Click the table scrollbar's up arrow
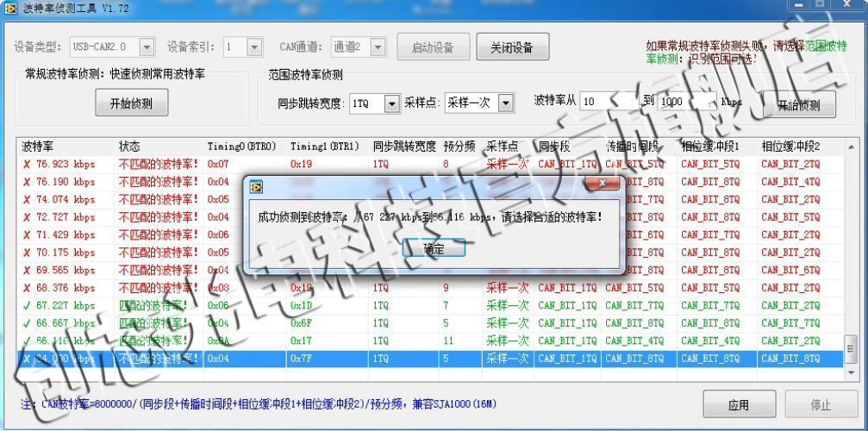Viewport: 868px width, 431px height. pyautogui.click(x=851, y=147)
